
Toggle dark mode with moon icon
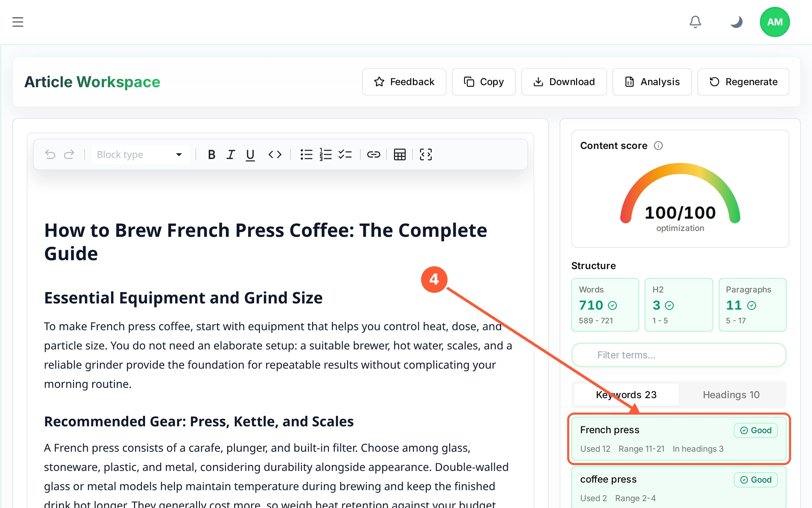736,22
